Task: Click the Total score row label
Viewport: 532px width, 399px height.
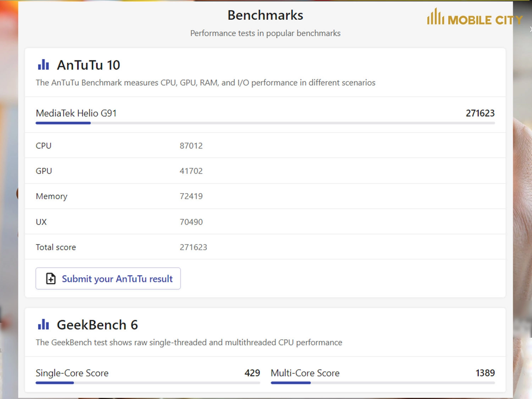Action: (56, 247)
